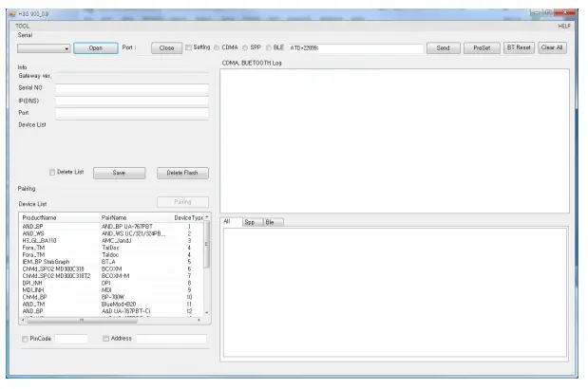The width and height of the screenshot is (588, 389).
Task: Click the device list scroll left arrow
Action: 23,320
